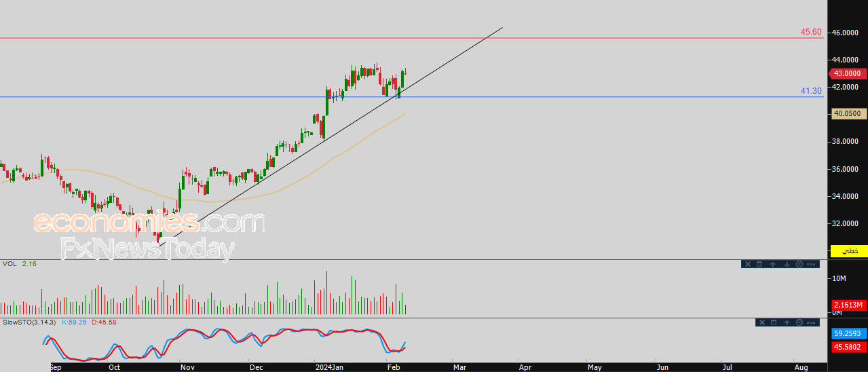Click the Mar label on time axis

click(459, 367)
